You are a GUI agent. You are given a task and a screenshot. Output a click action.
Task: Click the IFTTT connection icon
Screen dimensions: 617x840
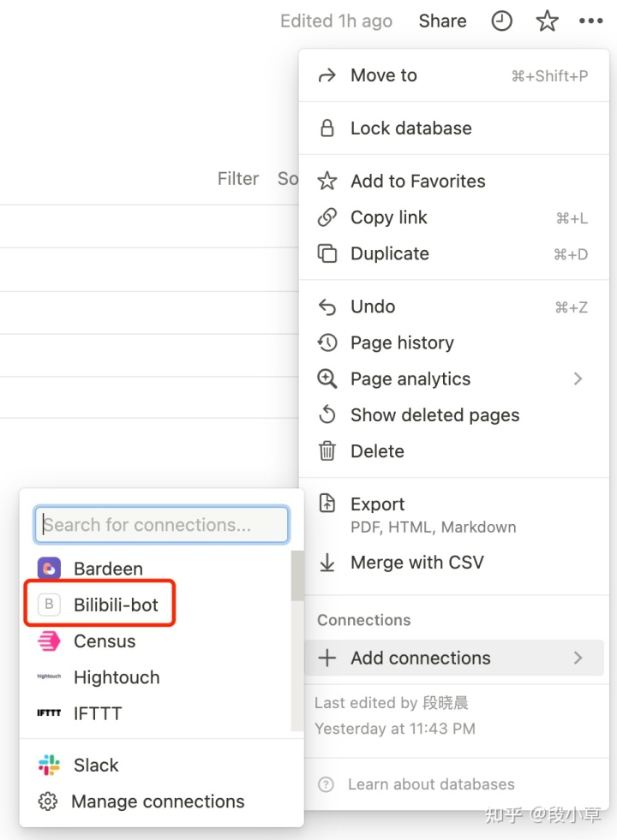pos(50,713)
